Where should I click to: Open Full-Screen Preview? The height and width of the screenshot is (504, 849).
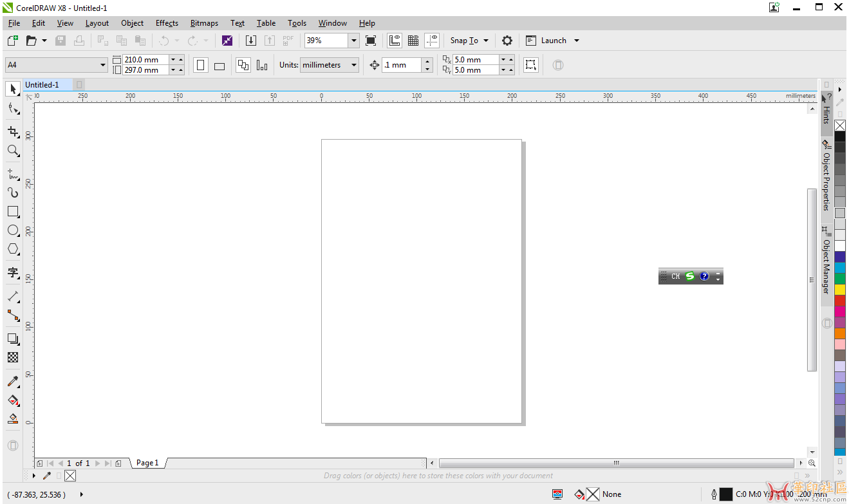click(371, 41)
